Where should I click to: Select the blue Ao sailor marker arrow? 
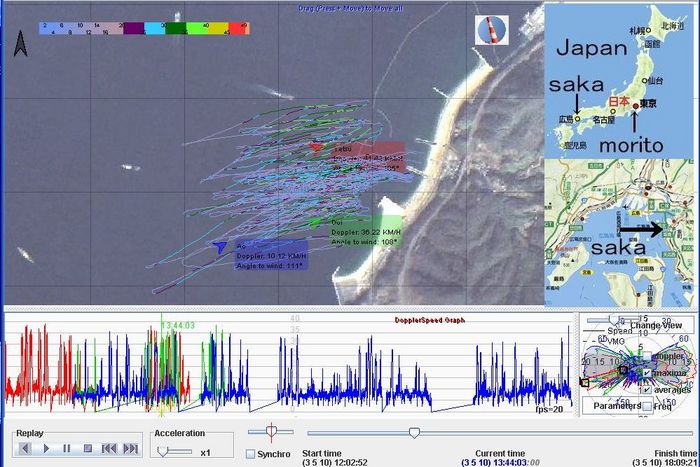tap(221, 245)
